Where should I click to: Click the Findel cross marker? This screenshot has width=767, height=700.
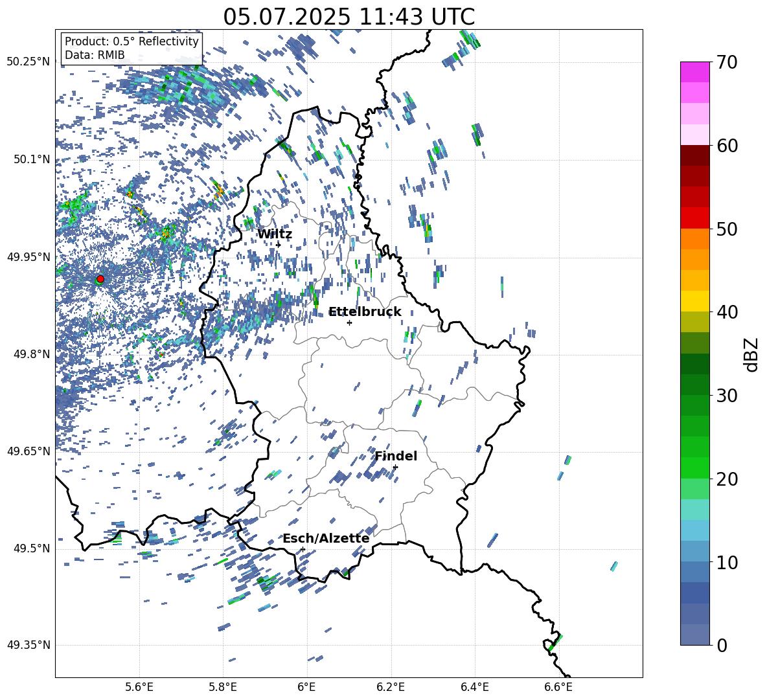[x=395, y=468]
